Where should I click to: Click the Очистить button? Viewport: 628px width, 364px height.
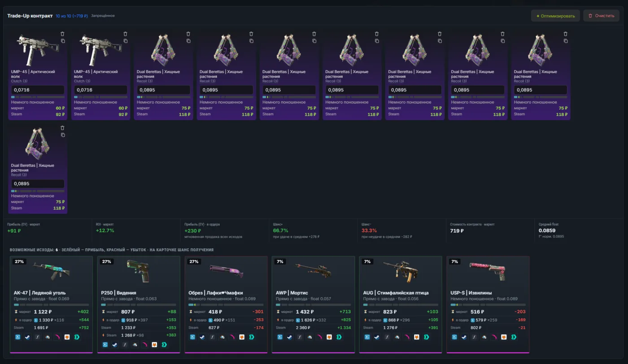tap(601, 16)
